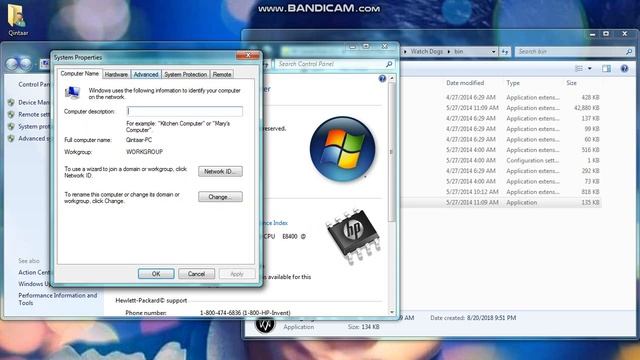Image resolution: width=640 pixels, height=360 pixels.
Task: Open the Explorer address bar history dropdown
Action: 493,52
